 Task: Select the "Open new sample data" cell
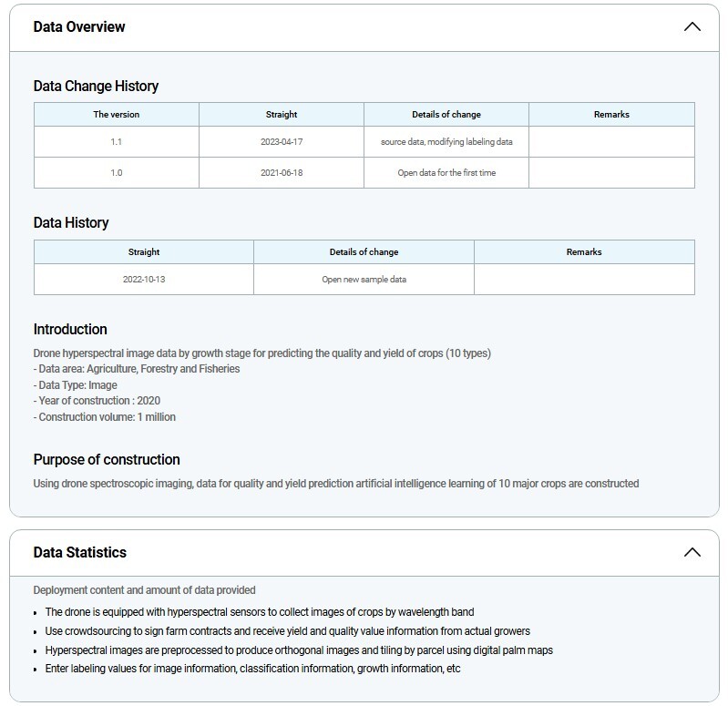[x=364, y=280]
